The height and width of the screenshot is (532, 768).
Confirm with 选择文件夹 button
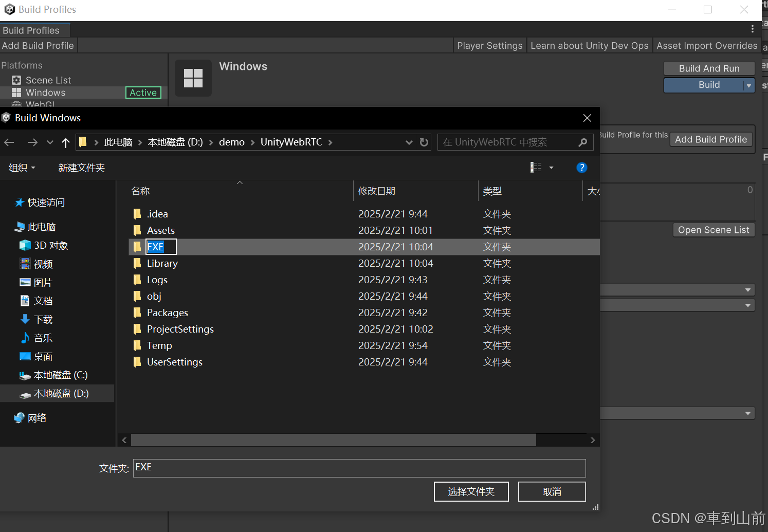click(471, 491)
